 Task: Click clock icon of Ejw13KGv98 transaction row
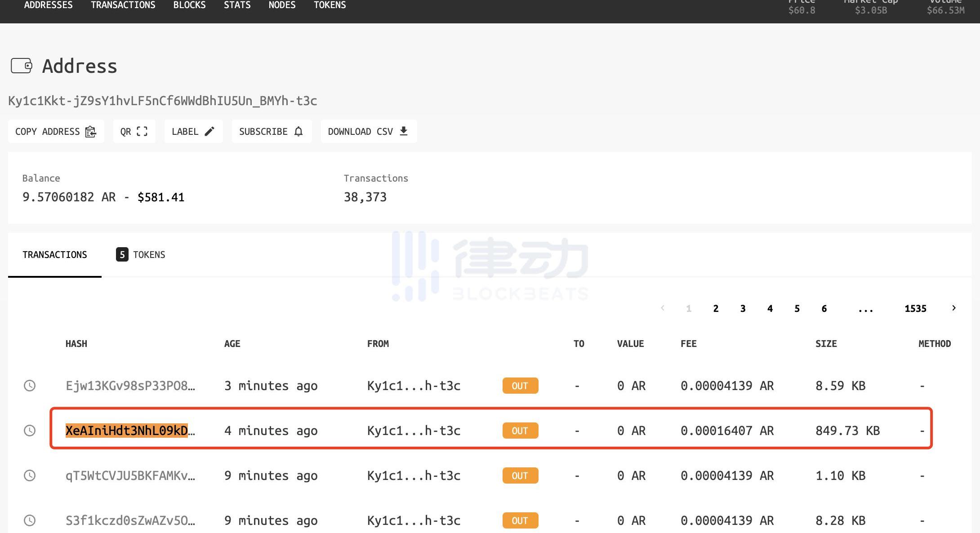point(30,386)
